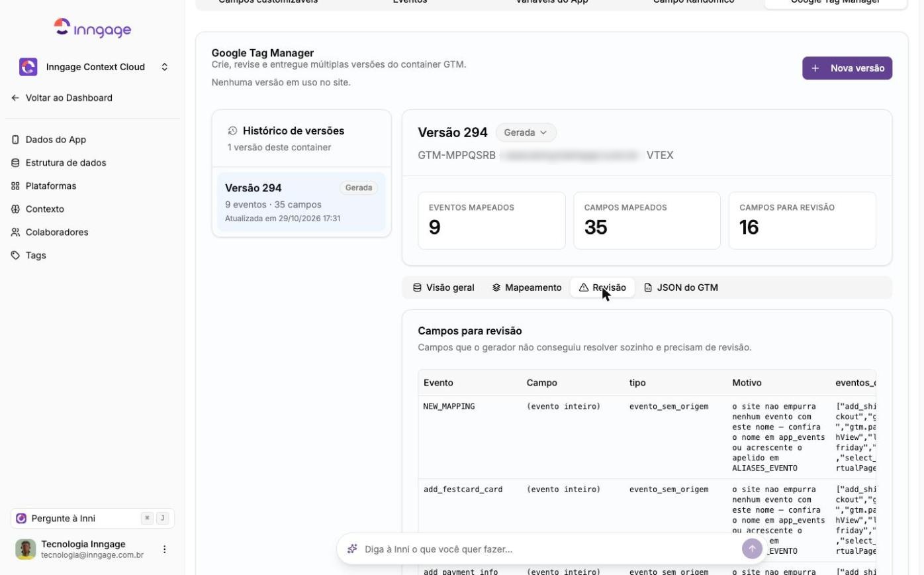Image resolution: width=924 pixels, height=575 pixels.
Task: Switch to the Mapeamento tab
Action: pyautogui.click(x=527, y=287)
